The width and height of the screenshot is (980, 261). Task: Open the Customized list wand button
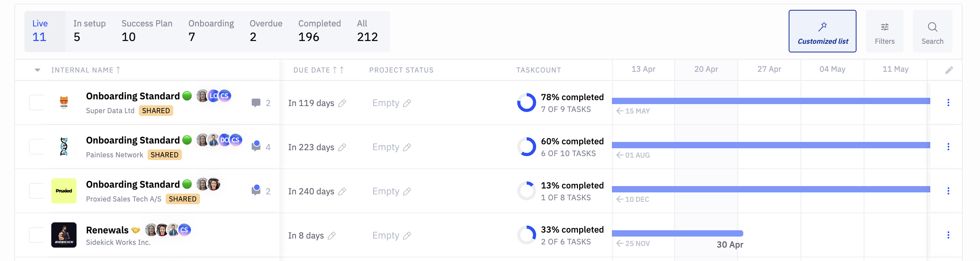tap(822, 31)
